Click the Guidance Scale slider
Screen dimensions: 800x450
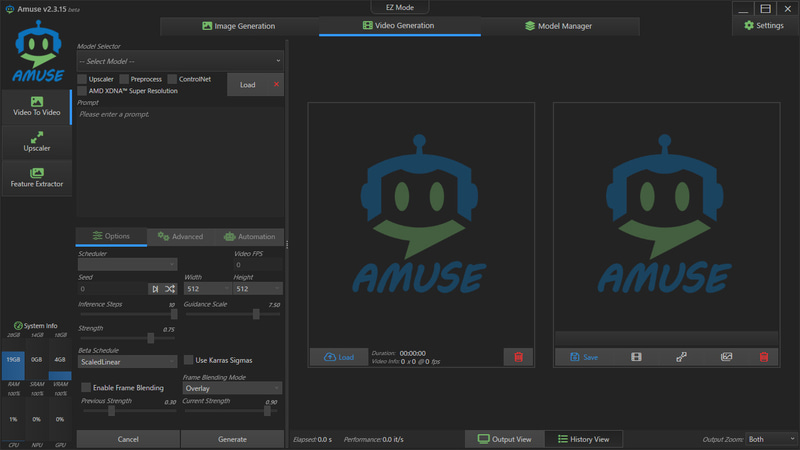point(233,314)
